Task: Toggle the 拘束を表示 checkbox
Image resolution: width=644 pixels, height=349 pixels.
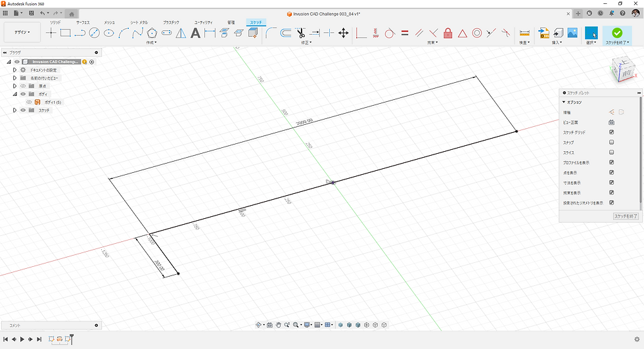Action: coord(612,193)
